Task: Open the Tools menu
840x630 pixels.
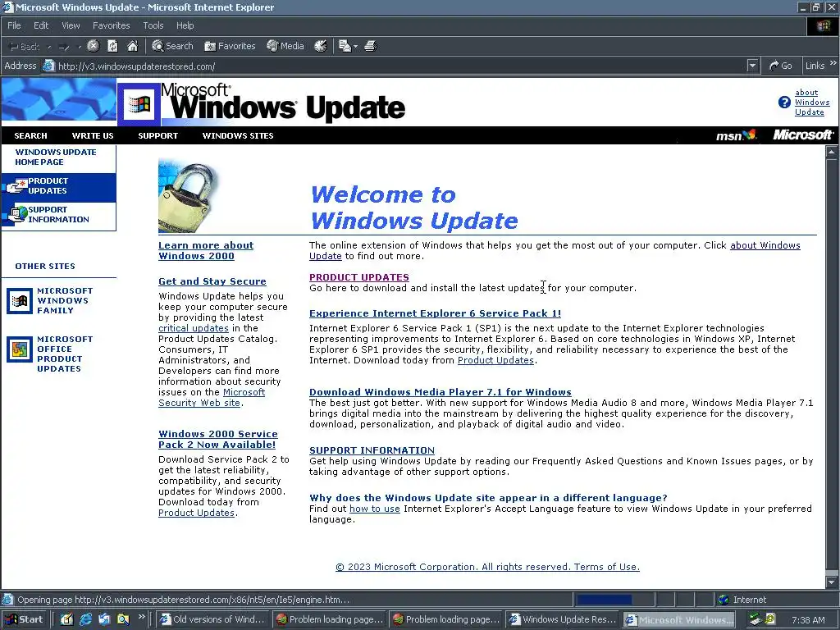Action: [153, 25]
